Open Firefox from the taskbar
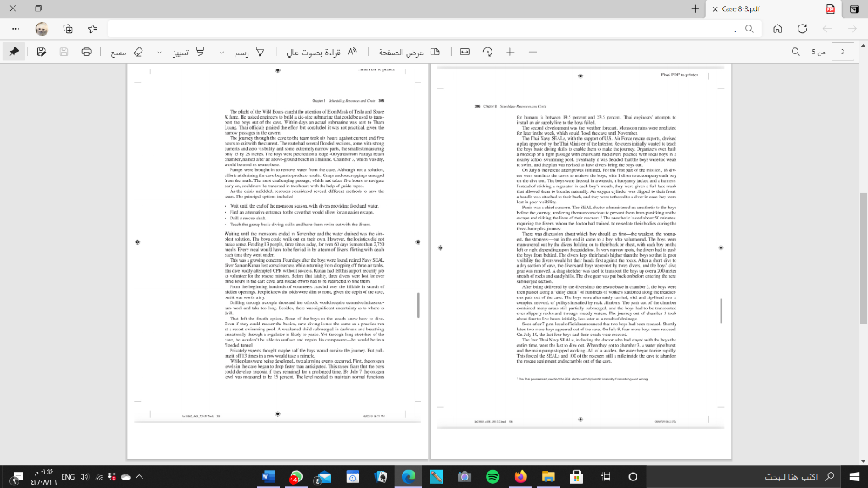Screen dimensions: 868x488 point(520,476)
